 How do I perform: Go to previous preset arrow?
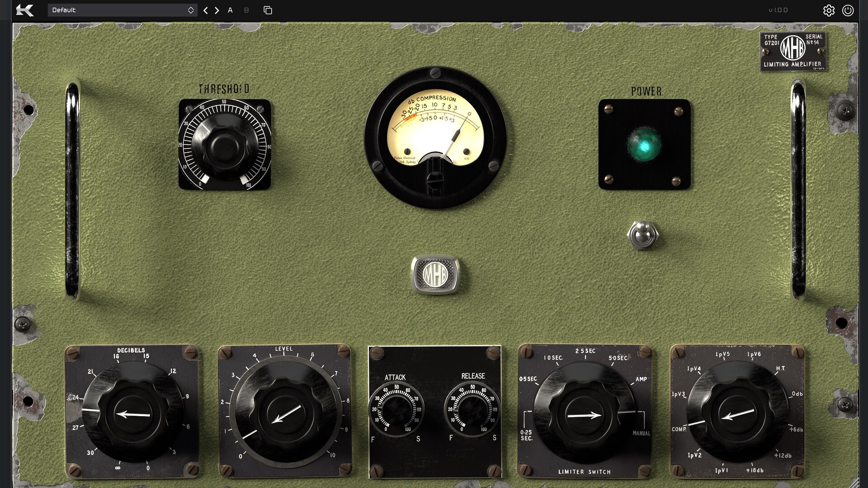tap(206, 10)
